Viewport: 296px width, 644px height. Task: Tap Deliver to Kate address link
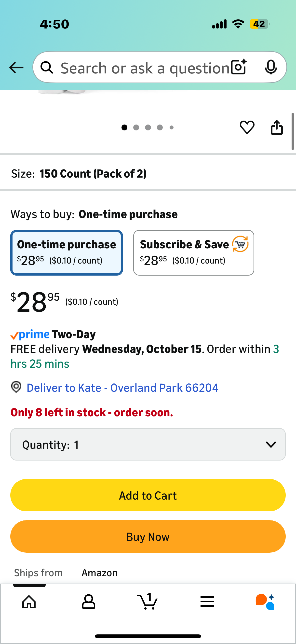[x=122, y=388]
